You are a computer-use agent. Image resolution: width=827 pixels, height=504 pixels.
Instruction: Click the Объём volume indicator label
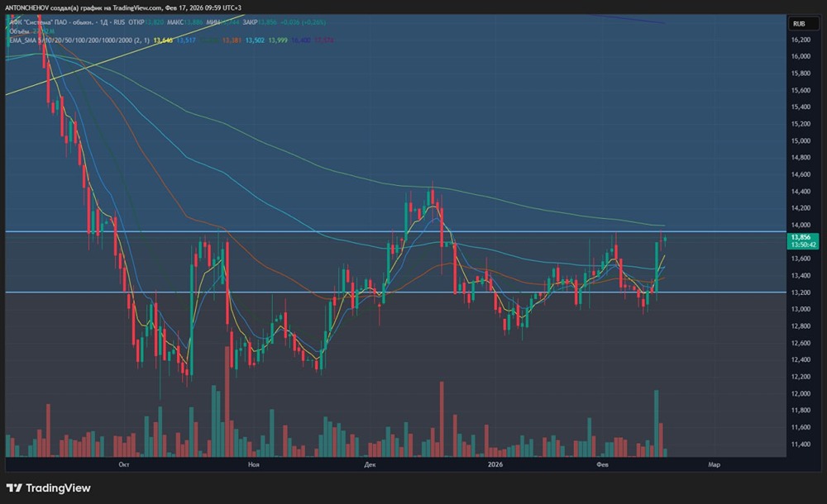point(17,30)
